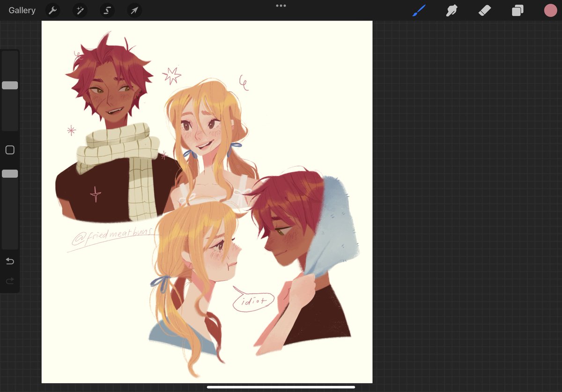Viewport: 562px width, 392px height.
Task: Open the color picker swatch
Action: tap(550, 10)
